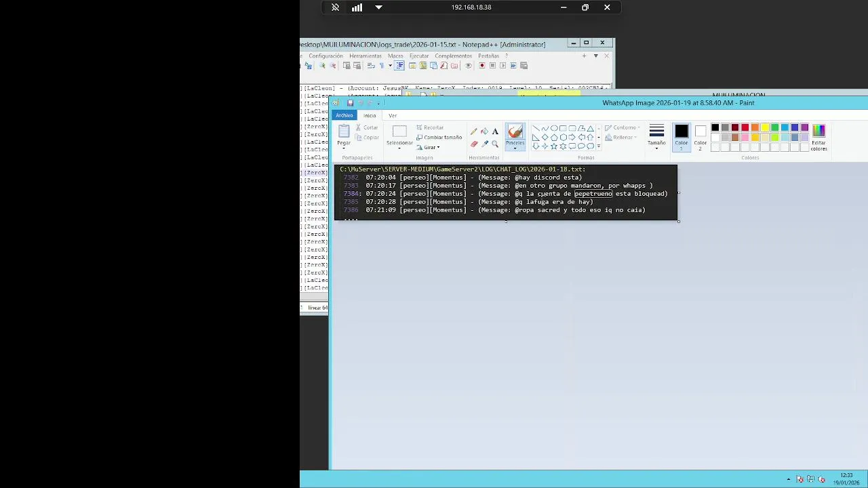Open Notepad++ Ejecutar menu
868x488 pixels.
click(419, 56)
